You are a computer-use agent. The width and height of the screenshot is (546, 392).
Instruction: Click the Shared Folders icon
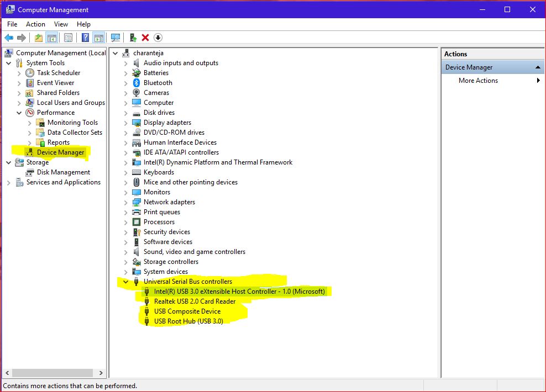[x=30, y=93]
